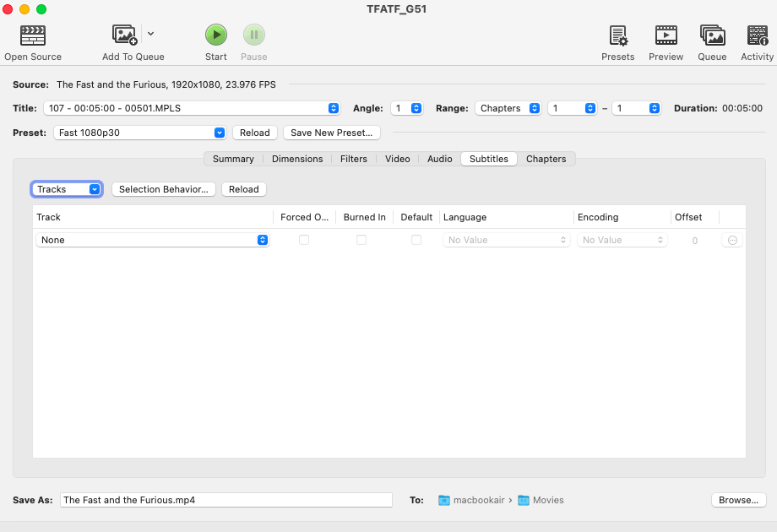The width and height of the screenshot is (777, 532).
Task: Open the Presets panel icon
Action: coord(618,35)
